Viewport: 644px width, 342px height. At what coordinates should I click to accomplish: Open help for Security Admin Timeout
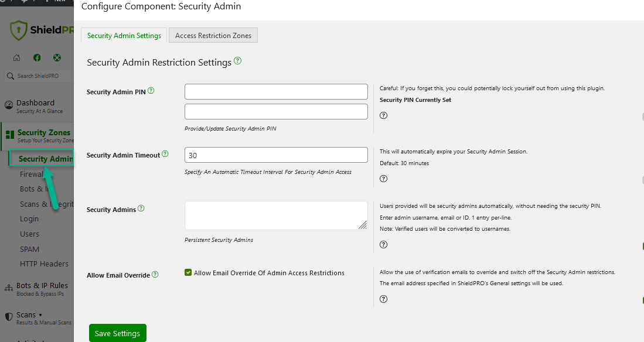tap(165, 153)
